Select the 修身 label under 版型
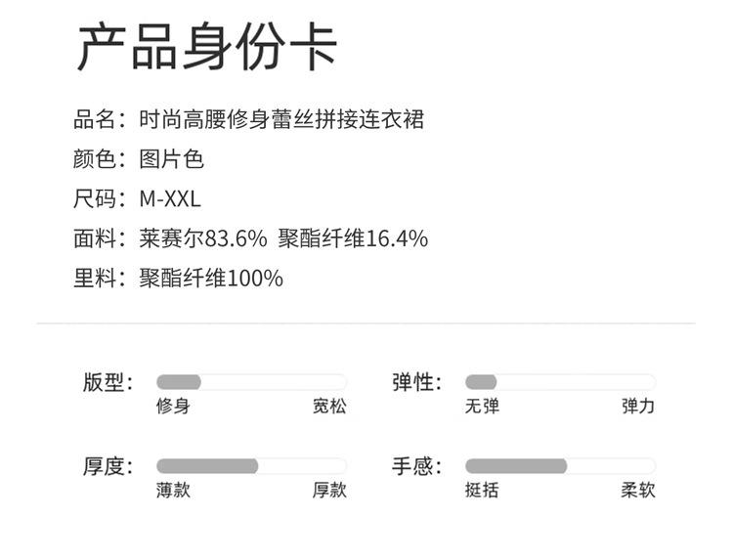This screenshot has height=560, width=733. pos(173,406)
